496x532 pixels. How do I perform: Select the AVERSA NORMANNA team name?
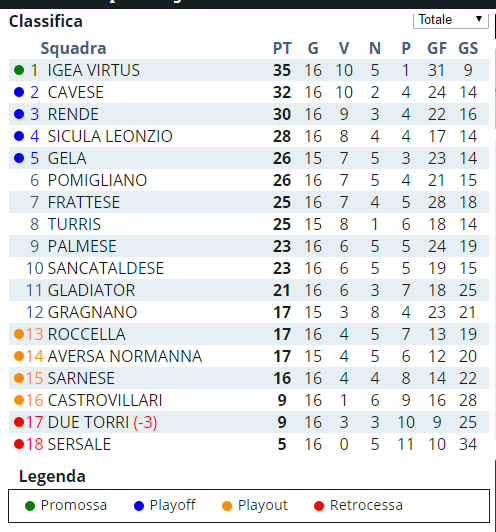tap(125, 356)
